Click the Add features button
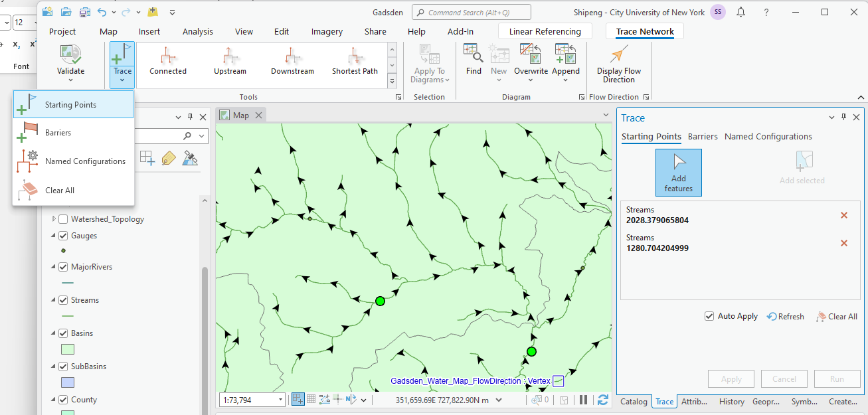The width and height of the screenshot is (868, 415). pyautogui.click(x=678, y=173)
